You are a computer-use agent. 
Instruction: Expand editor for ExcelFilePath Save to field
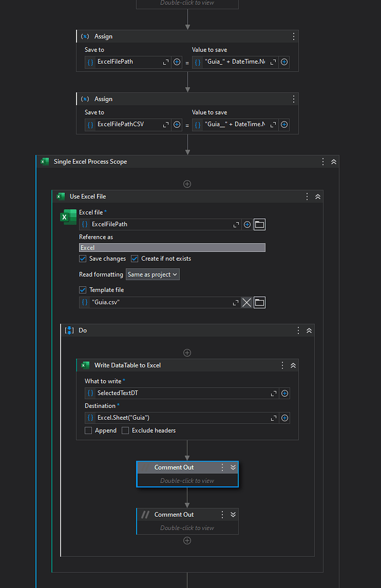166,62
